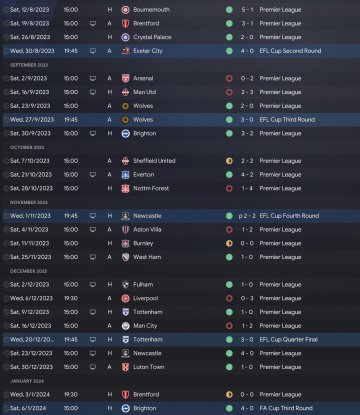Click the green win indicator for Everton match
This screenshot has height=415, width=360.
coord(229,175)
